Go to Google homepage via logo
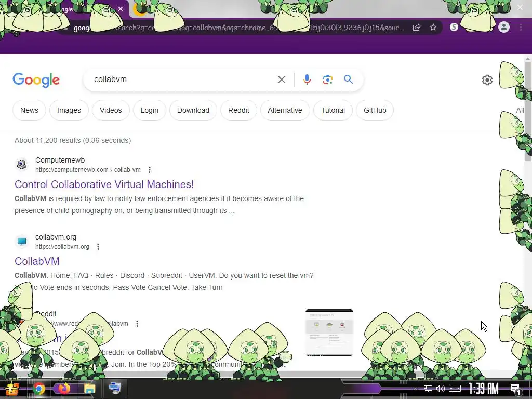This screenshot has height=399, width=532. [36, 80]
